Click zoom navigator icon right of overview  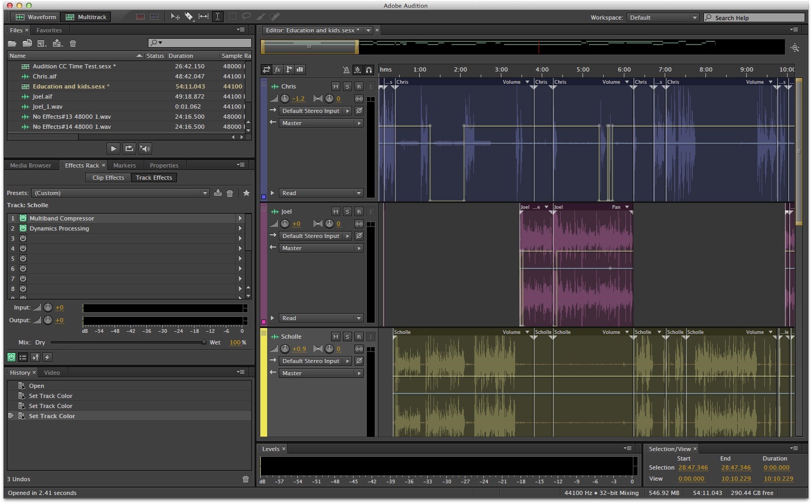pos(795,48)
